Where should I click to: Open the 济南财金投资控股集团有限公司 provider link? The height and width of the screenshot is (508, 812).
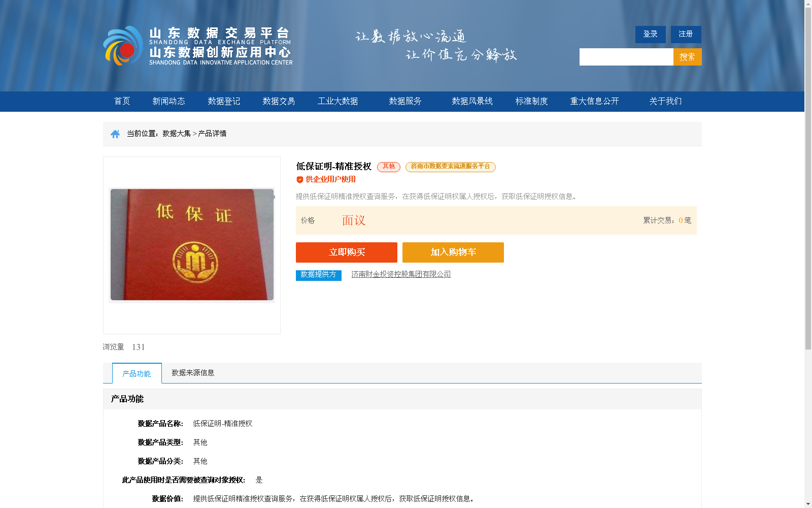401,274
